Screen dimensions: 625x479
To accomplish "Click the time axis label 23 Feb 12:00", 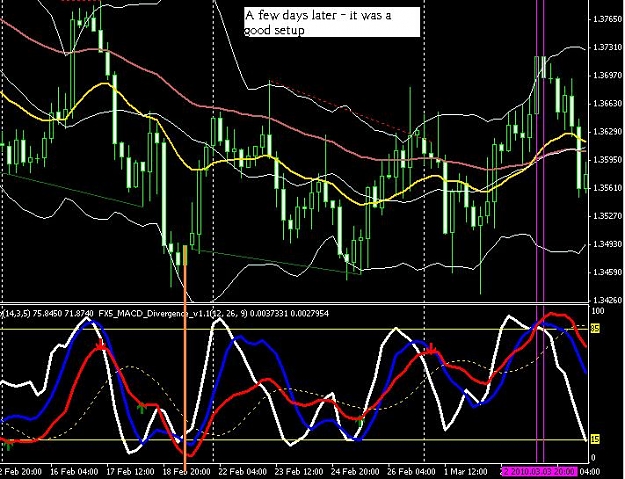I will coord(299,472).
